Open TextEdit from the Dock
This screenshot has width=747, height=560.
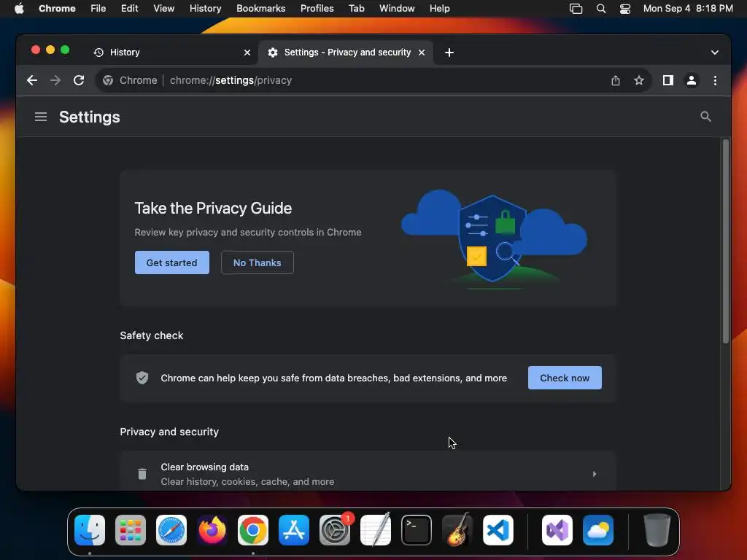pos(376,530)
